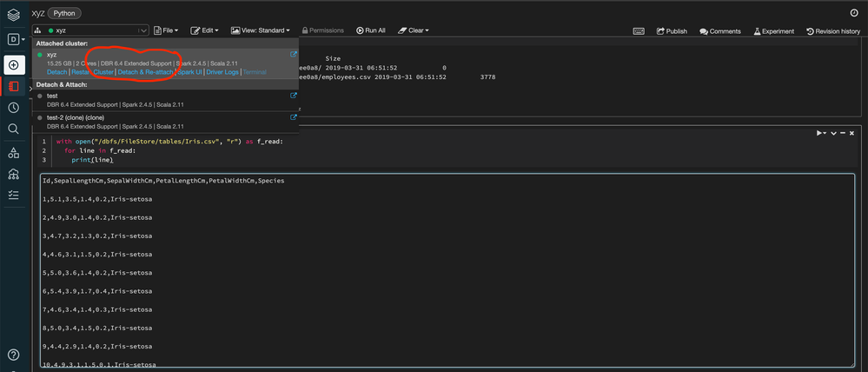The height and width of the screenshot is (372, 868).
Task: Open external link icon for test-2 cluster
Action: point(293,118)
